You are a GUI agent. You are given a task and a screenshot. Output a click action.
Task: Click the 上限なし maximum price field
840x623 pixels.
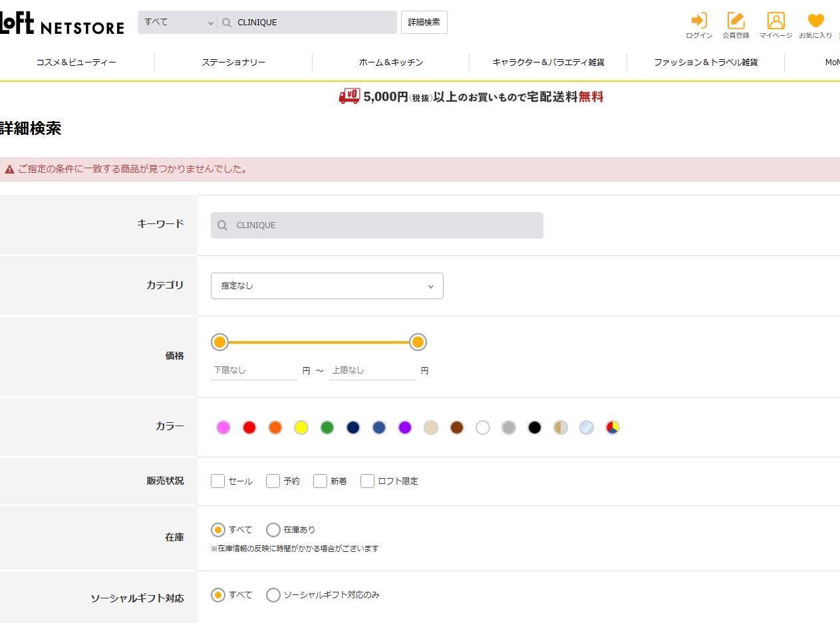pos(372,370)
